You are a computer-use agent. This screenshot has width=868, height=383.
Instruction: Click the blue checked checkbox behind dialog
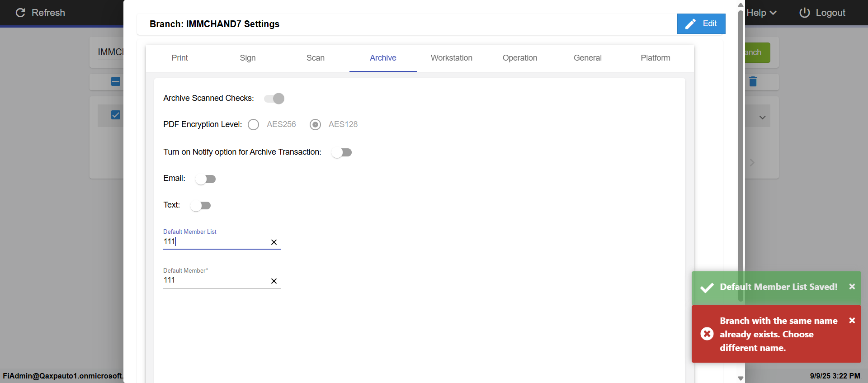(x=116, y=115)
